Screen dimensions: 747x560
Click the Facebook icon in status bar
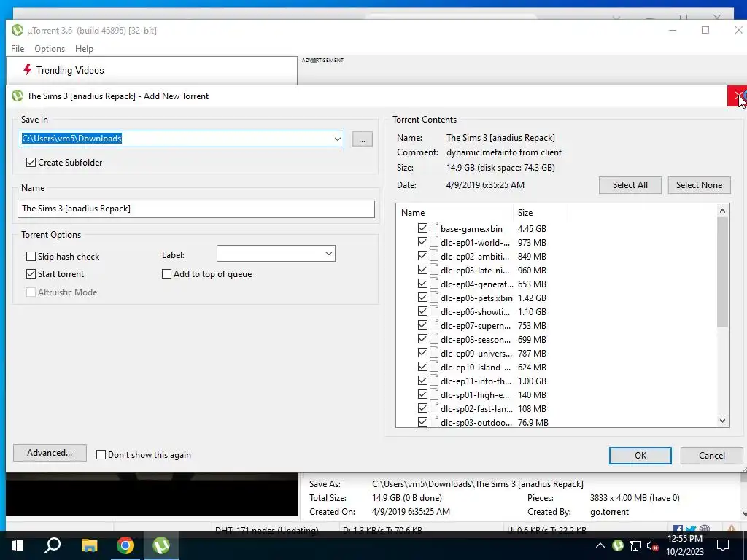click(677, 529)
